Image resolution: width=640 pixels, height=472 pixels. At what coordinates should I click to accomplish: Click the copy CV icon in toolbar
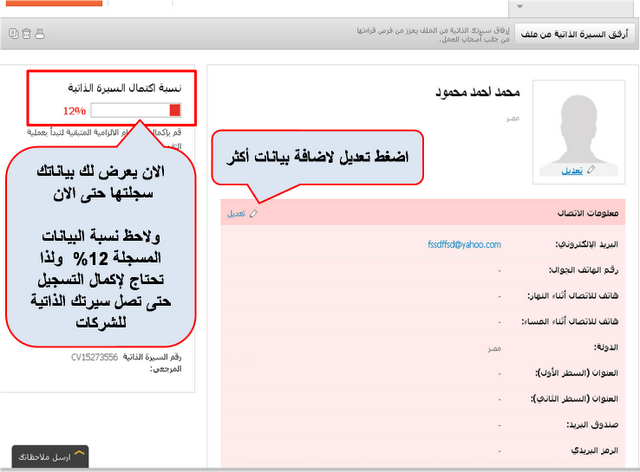(13, 33)
